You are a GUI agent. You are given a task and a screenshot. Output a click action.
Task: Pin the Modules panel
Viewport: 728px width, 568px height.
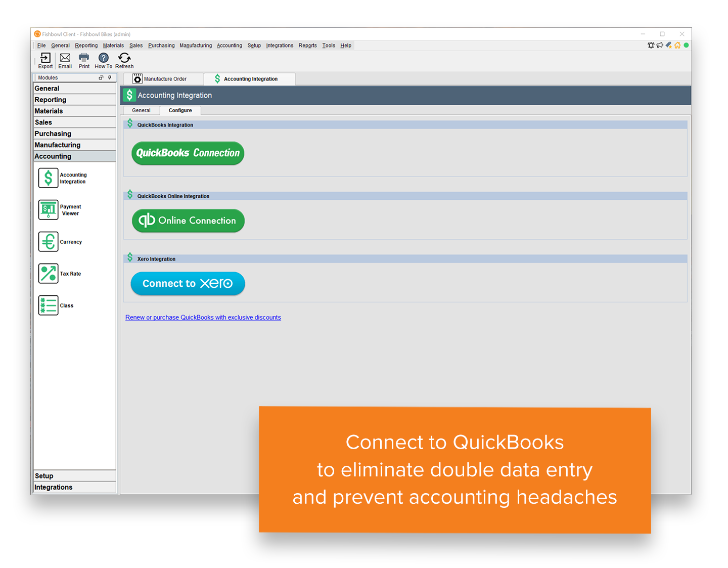[110, 77]
